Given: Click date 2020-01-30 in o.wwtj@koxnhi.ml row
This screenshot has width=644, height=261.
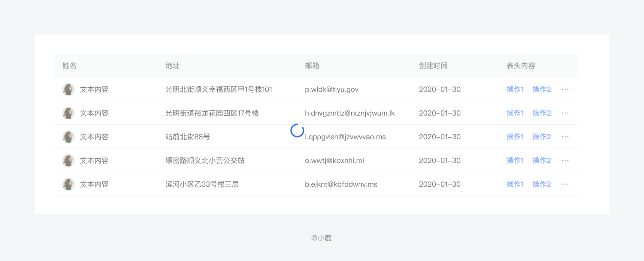Looking at the screenshot, I should 440,160.
